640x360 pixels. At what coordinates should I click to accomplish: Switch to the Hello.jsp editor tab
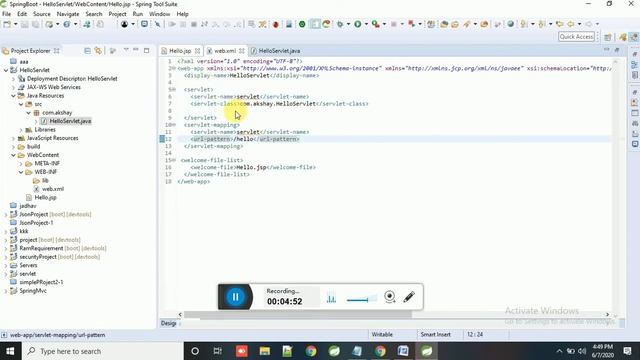pos(180,51)
